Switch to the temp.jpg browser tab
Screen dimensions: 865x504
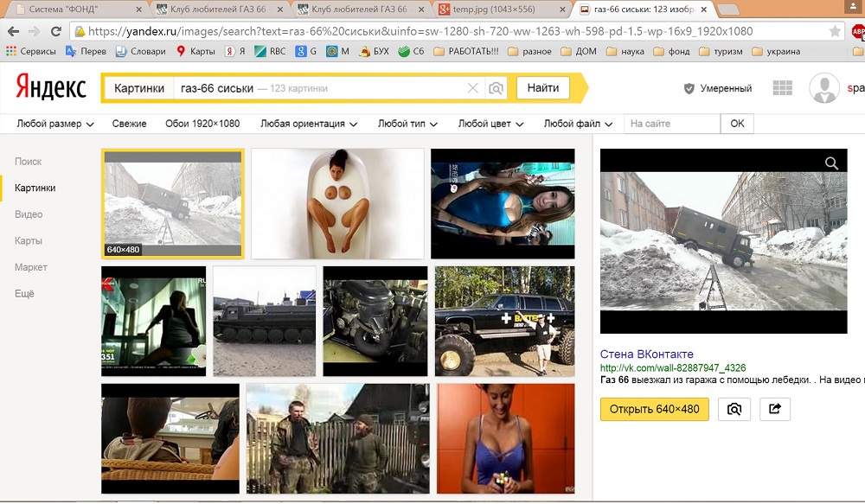point(501,10)
